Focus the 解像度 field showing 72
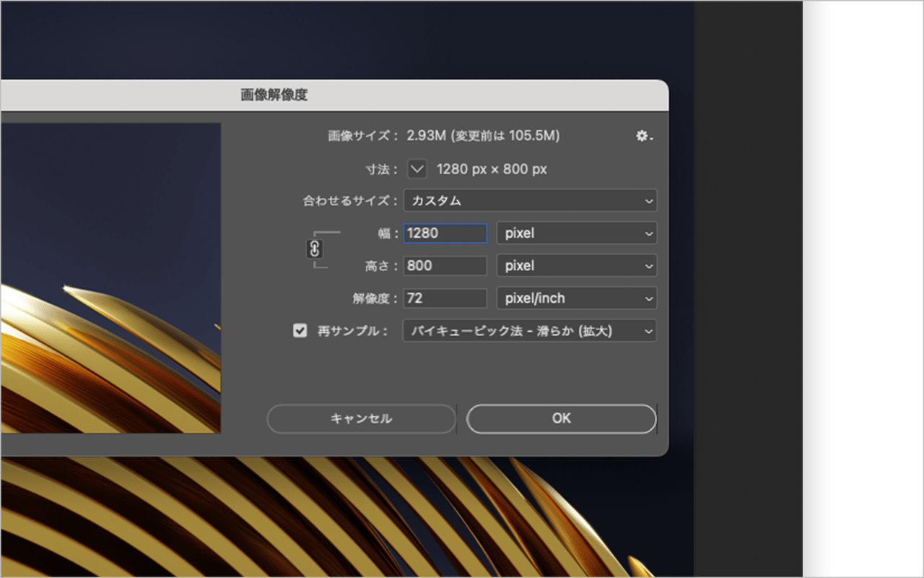The width and height of the screenshot is (924, 578). point(445,298)
